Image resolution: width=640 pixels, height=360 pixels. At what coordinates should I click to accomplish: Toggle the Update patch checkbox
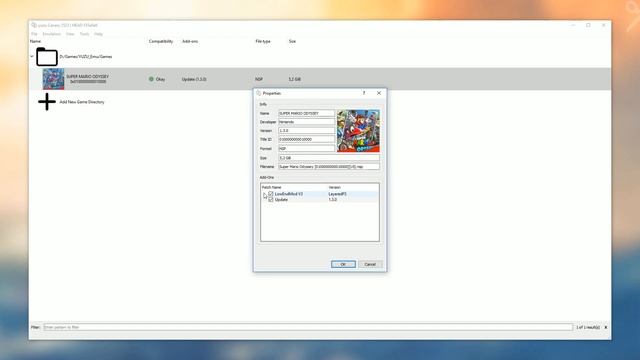coord(271,200)
